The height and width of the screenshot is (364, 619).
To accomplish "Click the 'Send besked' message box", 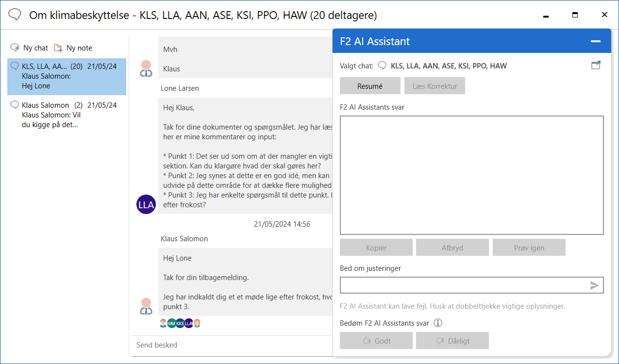I will (232, 345).
